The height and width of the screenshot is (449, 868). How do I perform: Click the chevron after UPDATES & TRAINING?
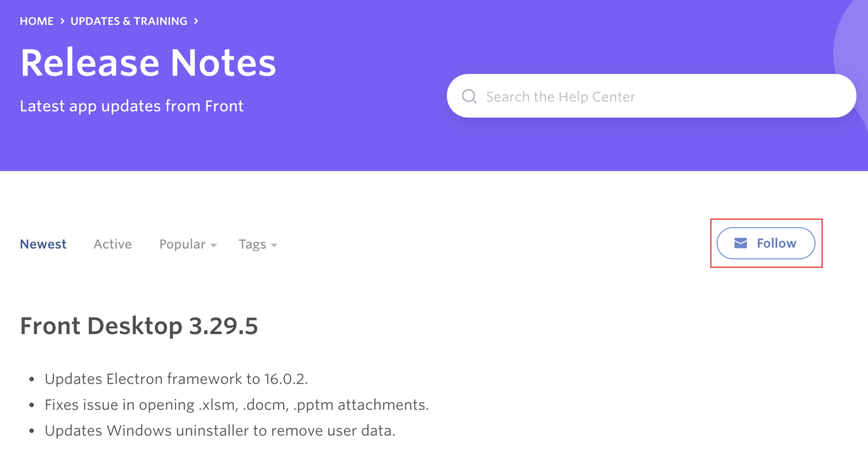coord(196,21)
